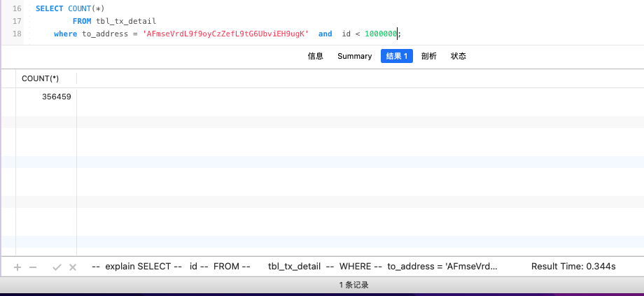Image resolution: width=644 pixels, height=296 pixels.
Task: Click the 1000000 value in the query
Action: tap(381, 34)
